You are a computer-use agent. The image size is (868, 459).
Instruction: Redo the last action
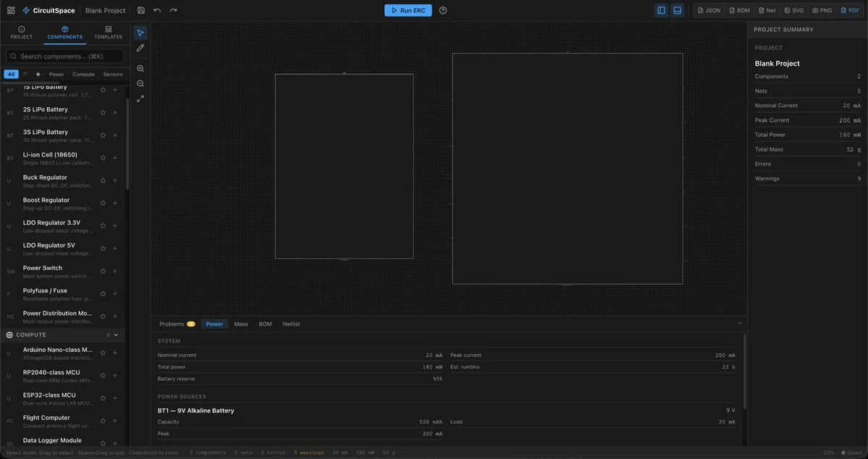[174, 10]
